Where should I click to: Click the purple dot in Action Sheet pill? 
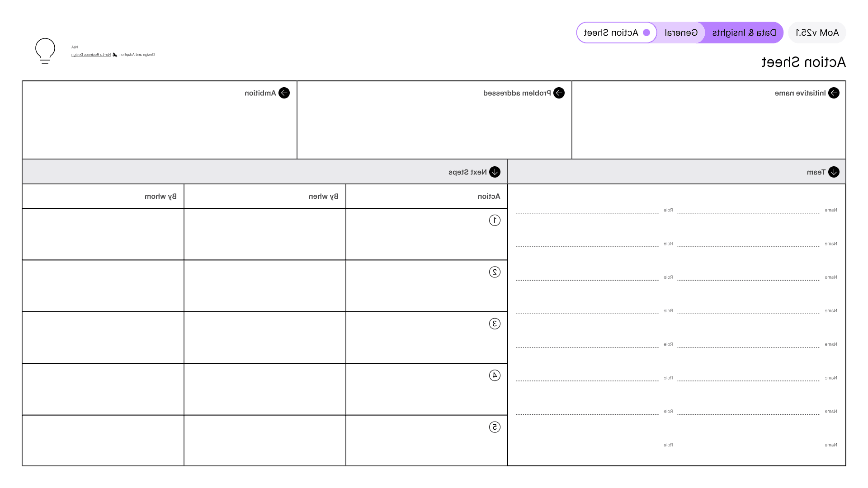click(646, 33)
